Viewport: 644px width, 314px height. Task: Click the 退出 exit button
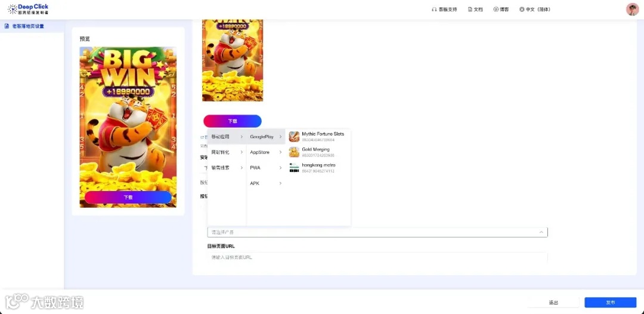(553, 303)
